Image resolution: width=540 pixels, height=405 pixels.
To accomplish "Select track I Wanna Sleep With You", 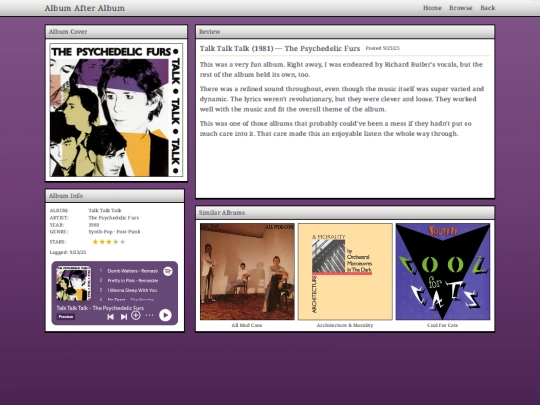I will pos(129,290).
